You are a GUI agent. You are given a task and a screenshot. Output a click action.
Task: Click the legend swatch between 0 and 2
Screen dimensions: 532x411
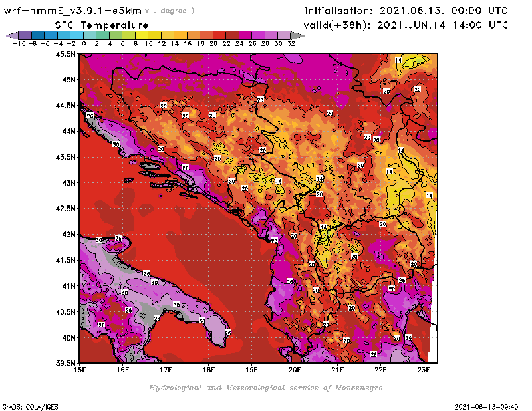90,35
